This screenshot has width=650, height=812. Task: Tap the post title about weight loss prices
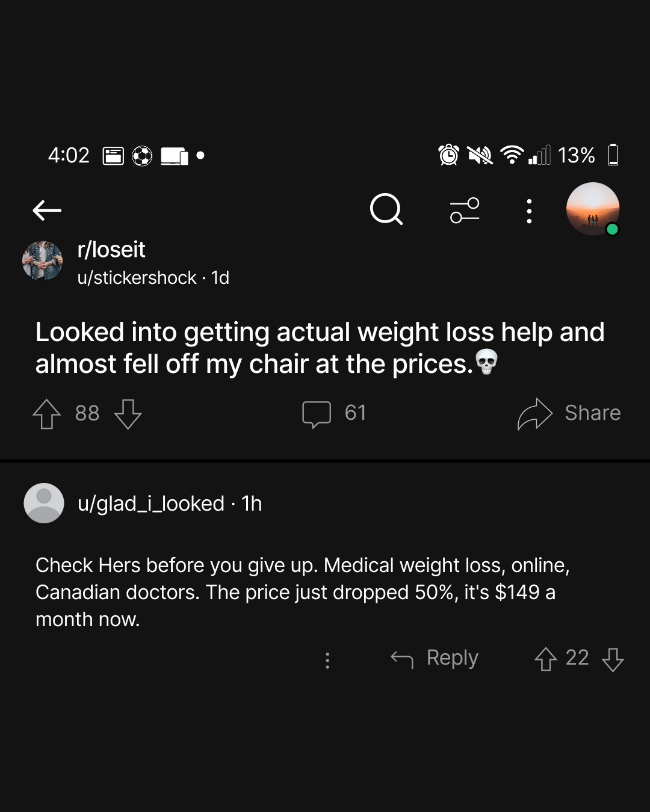point(320,348)
